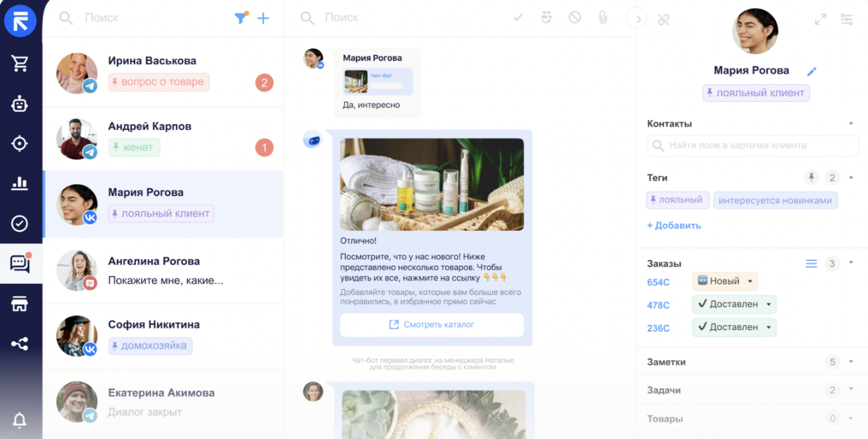
Task: Open the chatbot section in sidebar
Action: click(x=20, y=103)
